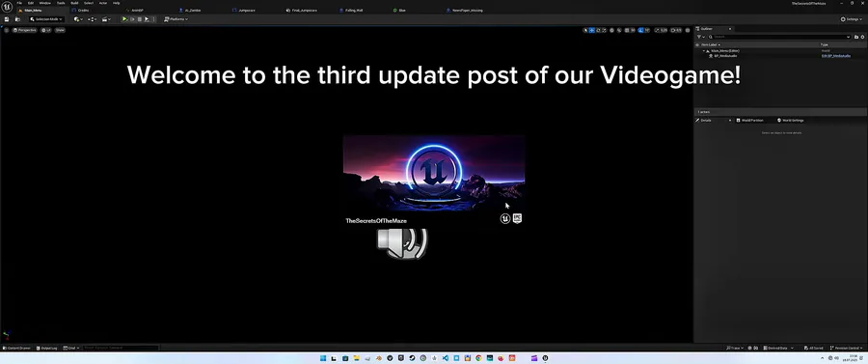
Task: Click the green Play button
Action: pos(124,19)
